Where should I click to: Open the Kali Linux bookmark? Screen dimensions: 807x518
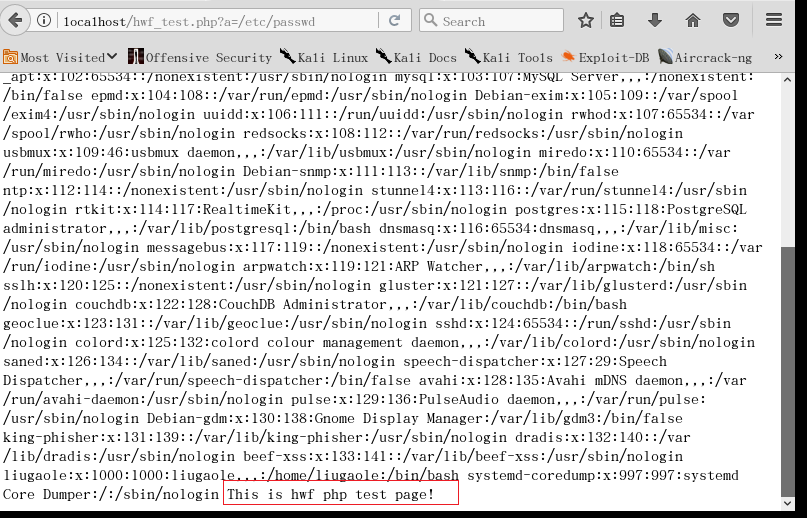324,57
